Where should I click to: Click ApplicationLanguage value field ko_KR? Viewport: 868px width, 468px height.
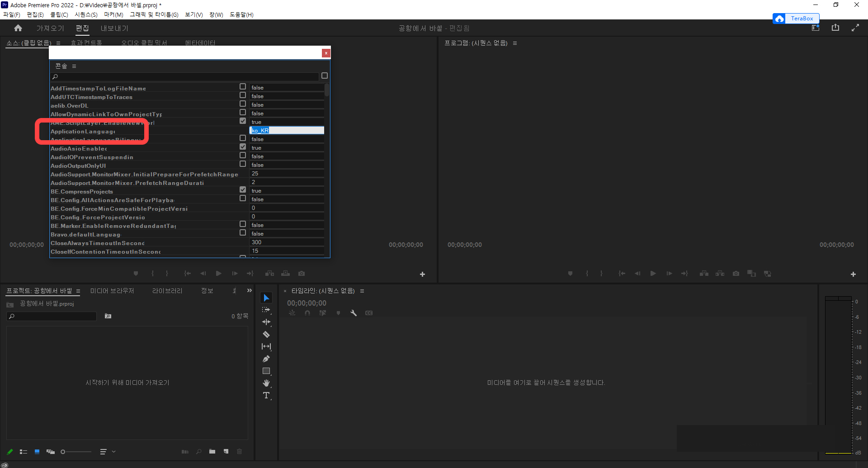287,130
